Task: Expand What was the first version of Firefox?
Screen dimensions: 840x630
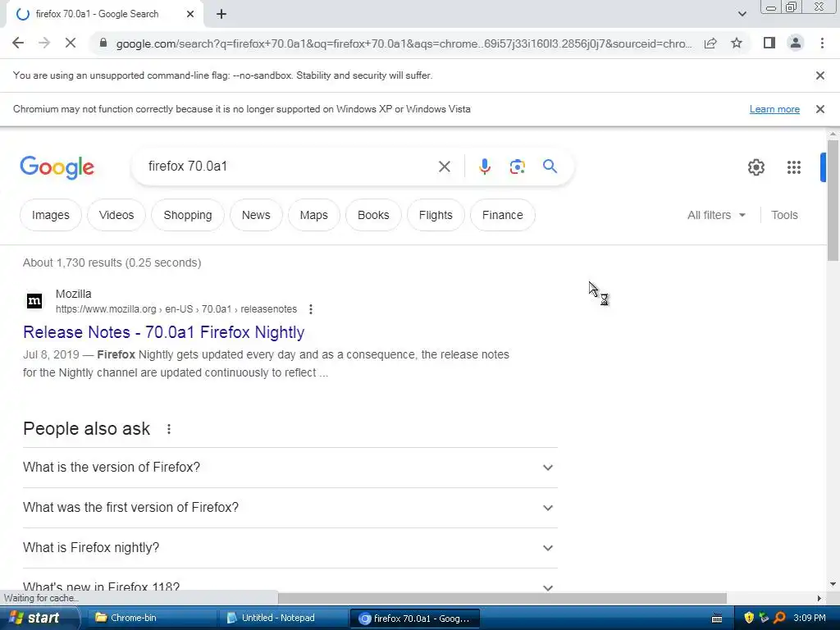Action: (290, 508)
